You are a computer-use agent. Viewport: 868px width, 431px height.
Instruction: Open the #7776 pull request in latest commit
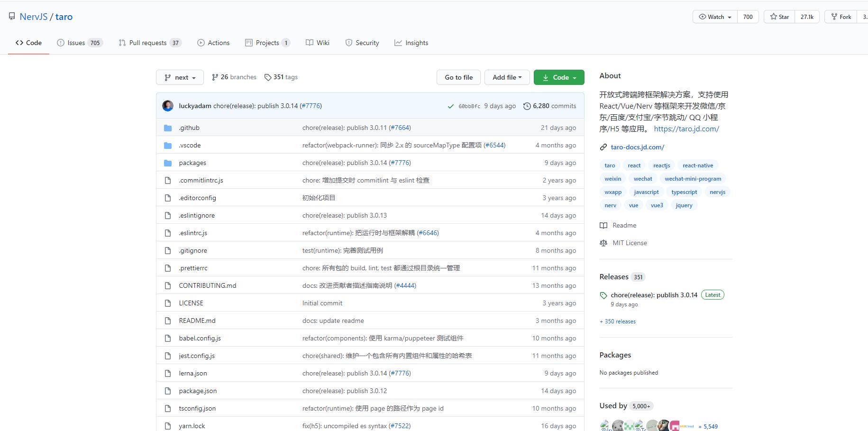pos(311,106)
